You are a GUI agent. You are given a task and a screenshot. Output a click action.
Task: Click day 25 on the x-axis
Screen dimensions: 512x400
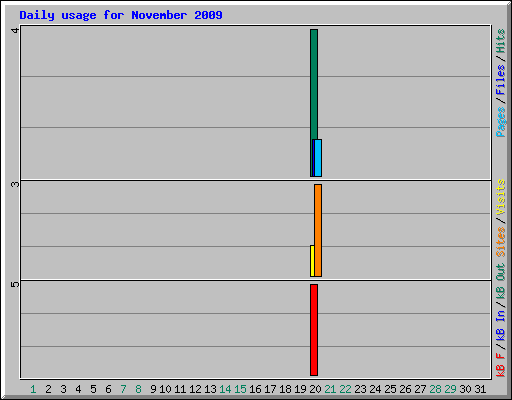[390, 389]
